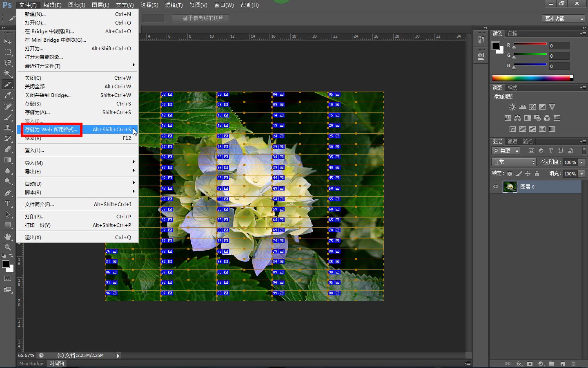Add a Photo Filter adjustment

click(x=537, y=118)
